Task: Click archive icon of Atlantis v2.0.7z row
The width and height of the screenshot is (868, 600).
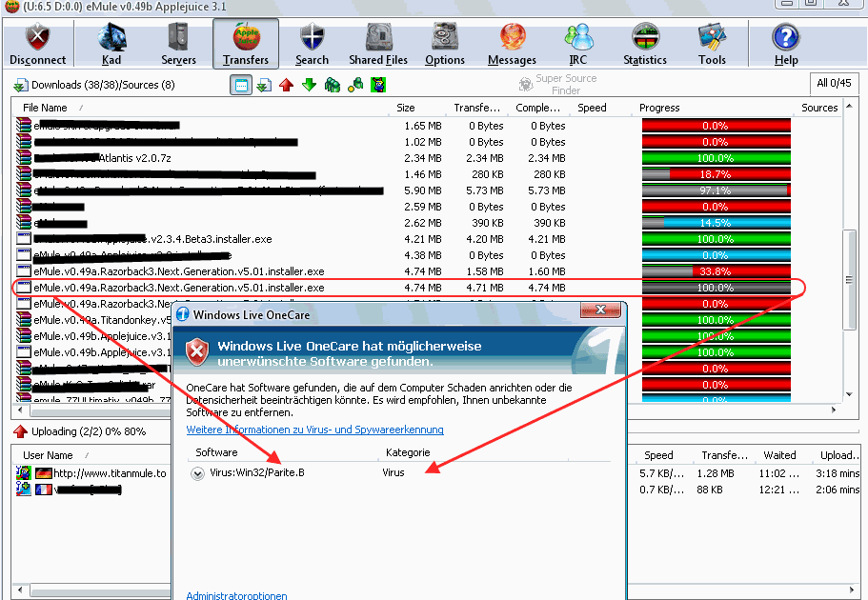Action: (23, 158)
